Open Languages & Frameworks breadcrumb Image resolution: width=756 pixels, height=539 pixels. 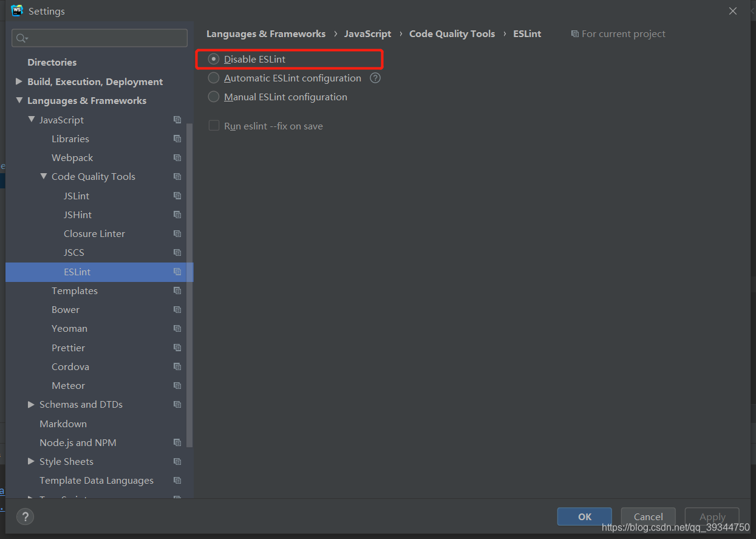(x=266, y=33)
